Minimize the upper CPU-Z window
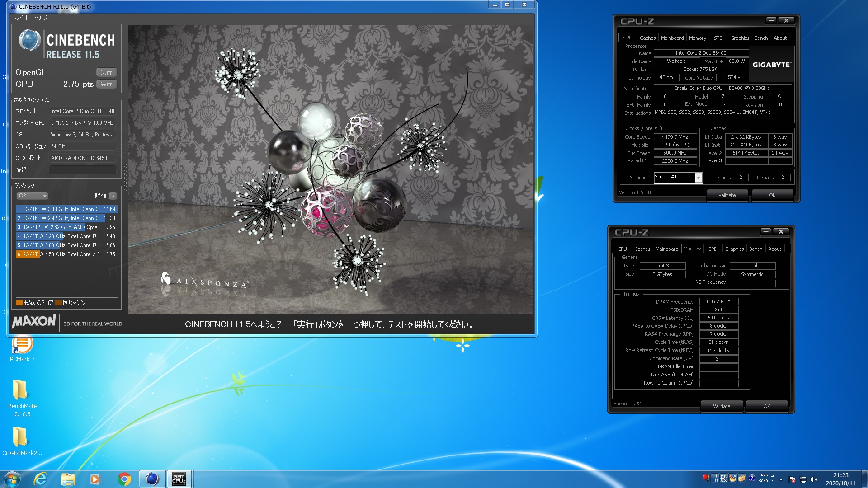The width and height of the screenshot is (868, 488). [771, 20]
